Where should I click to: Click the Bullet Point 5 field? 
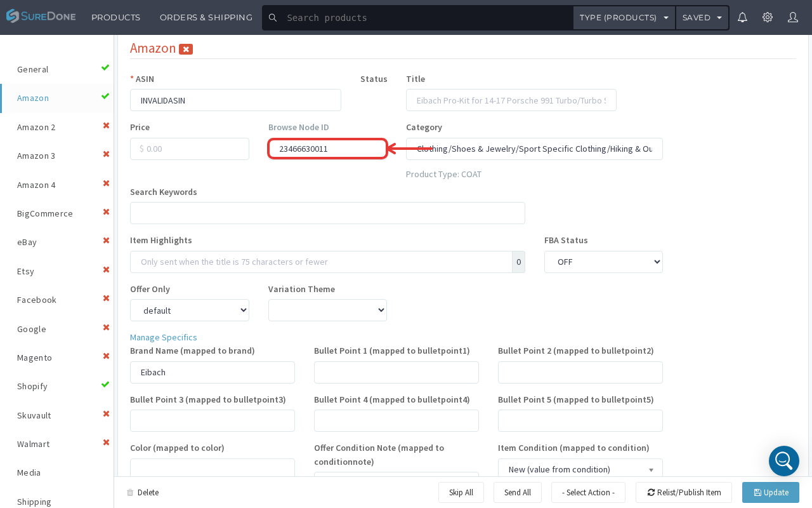(580, 420)
